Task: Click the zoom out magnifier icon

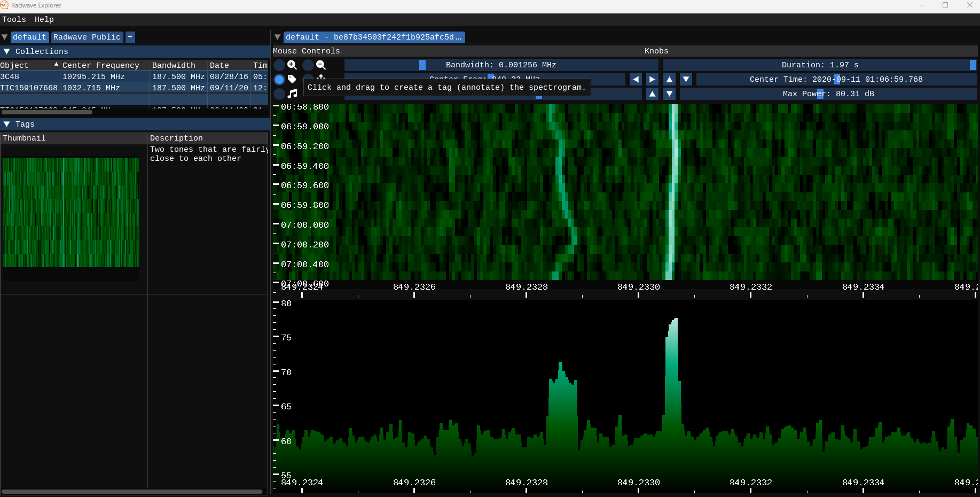Action: point(321,65)
